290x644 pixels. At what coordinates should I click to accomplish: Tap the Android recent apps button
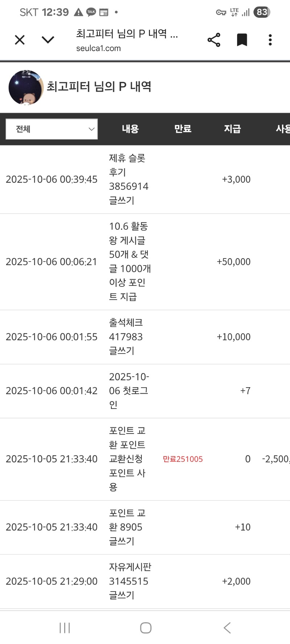pyautogui.click(x=65, y=628)
